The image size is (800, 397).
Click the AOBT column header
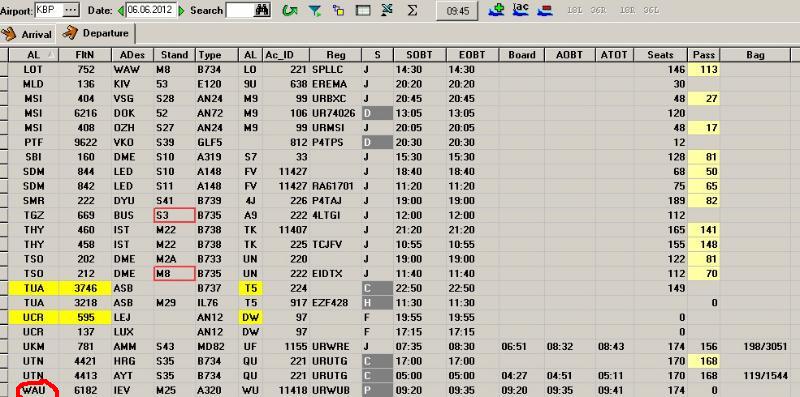(569, 55)
